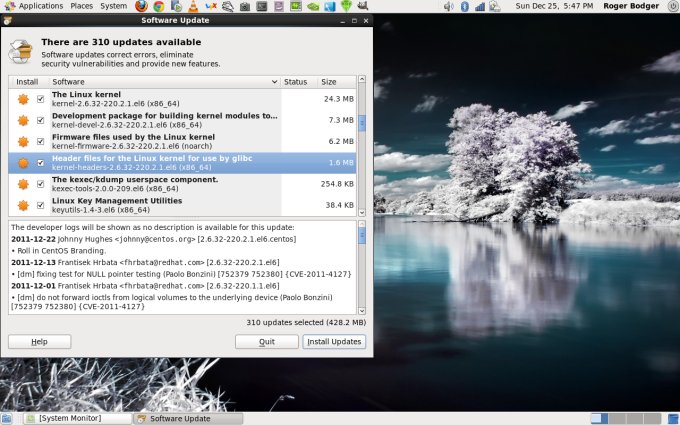Click the 310 updates selected summary text
The width and height of the screenshot is (680, 425).
306,323
